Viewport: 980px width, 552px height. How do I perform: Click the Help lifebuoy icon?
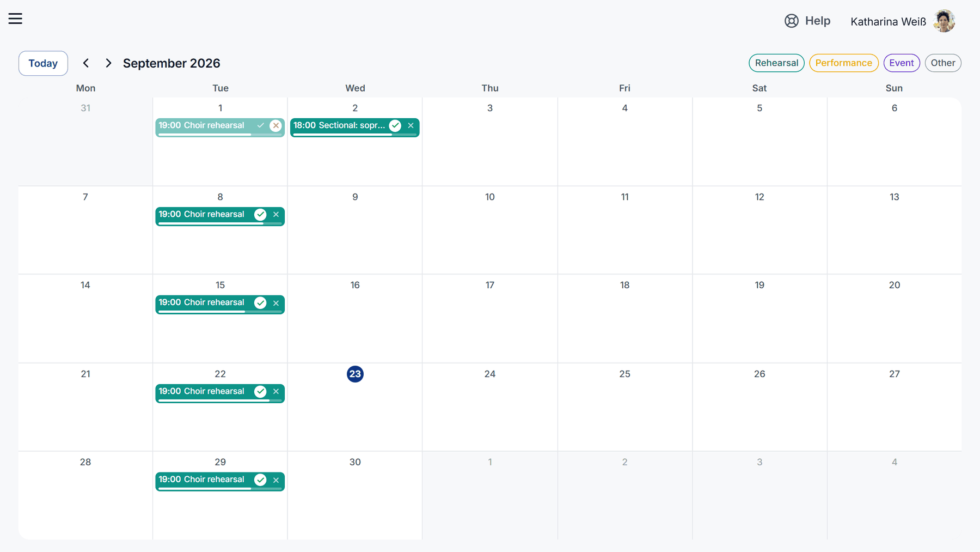[791, 21]
